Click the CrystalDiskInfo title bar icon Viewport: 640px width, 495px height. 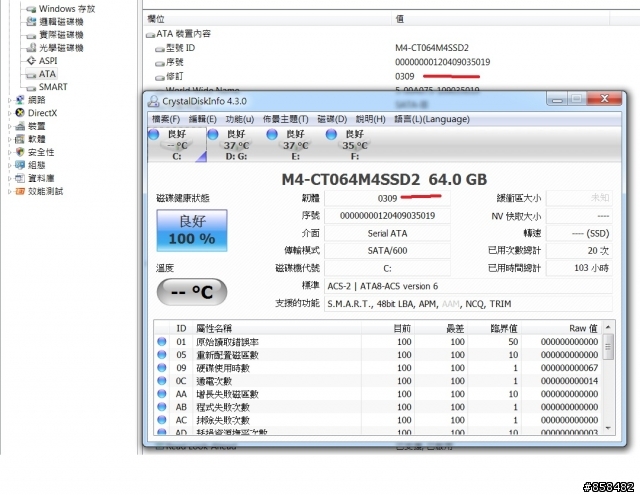tap(153, 101)
